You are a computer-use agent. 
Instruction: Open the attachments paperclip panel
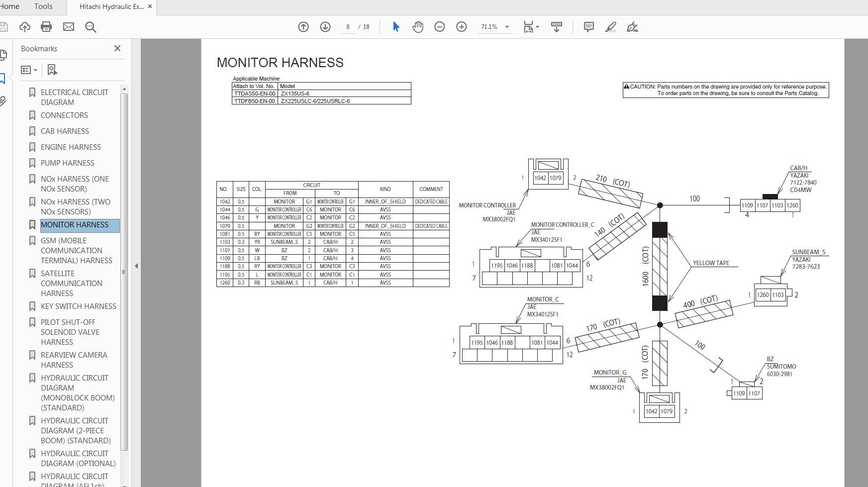click(x=3, y=101)
